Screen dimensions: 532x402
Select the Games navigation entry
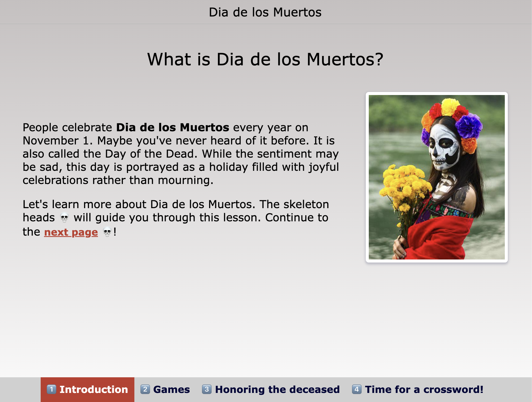(171, 389)
